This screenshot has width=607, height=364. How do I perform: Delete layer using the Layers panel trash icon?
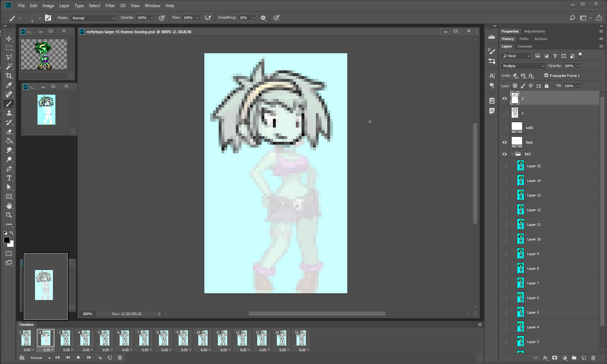point(593,358)
